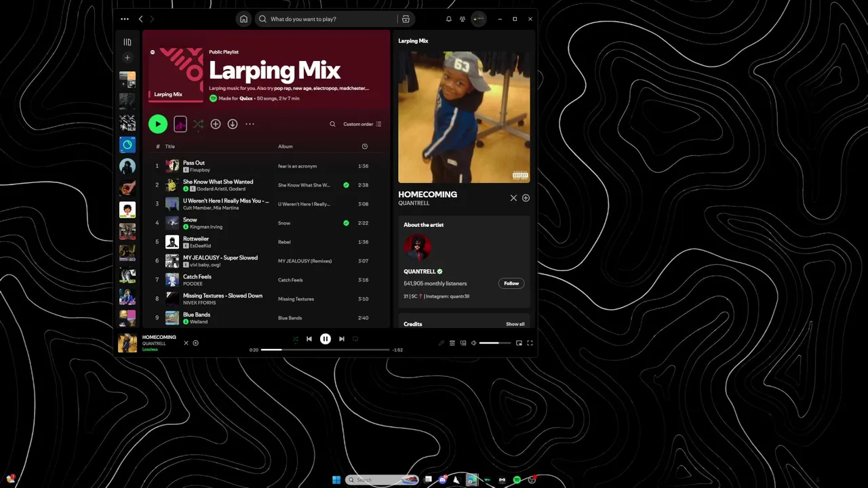Sort by the Album column header
This screenshot has height=488, width=868.
(x=285, y=146)
